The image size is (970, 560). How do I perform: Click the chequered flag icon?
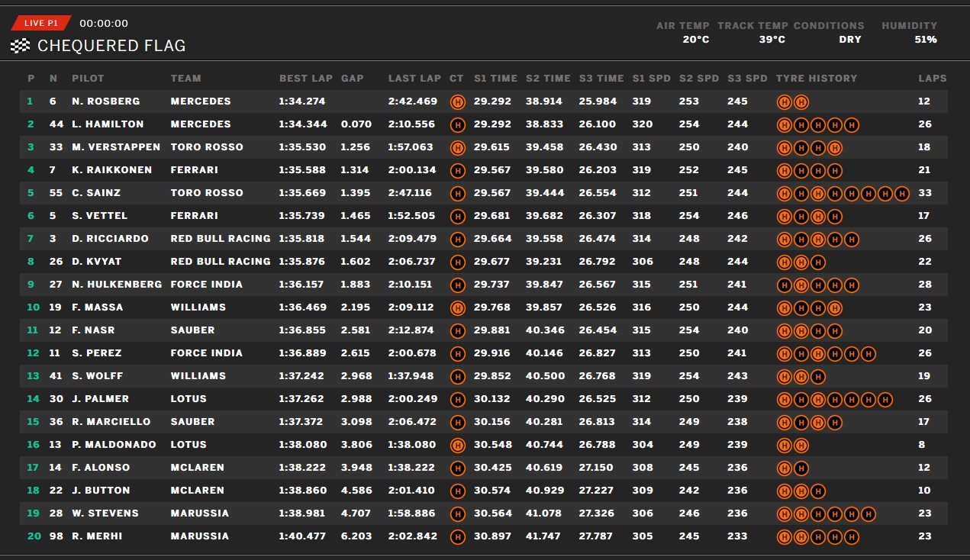tap(20, 46)
